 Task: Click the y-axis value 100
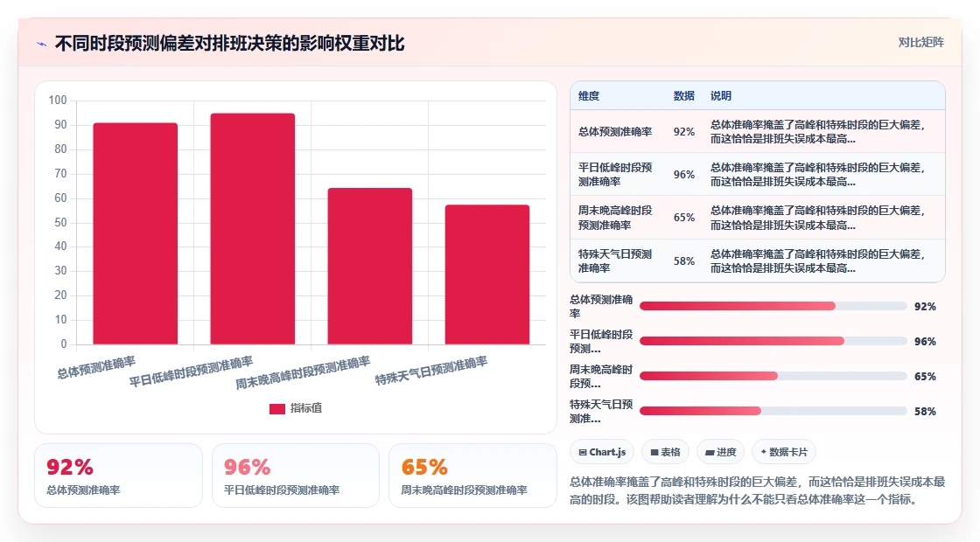pos(58,100)
